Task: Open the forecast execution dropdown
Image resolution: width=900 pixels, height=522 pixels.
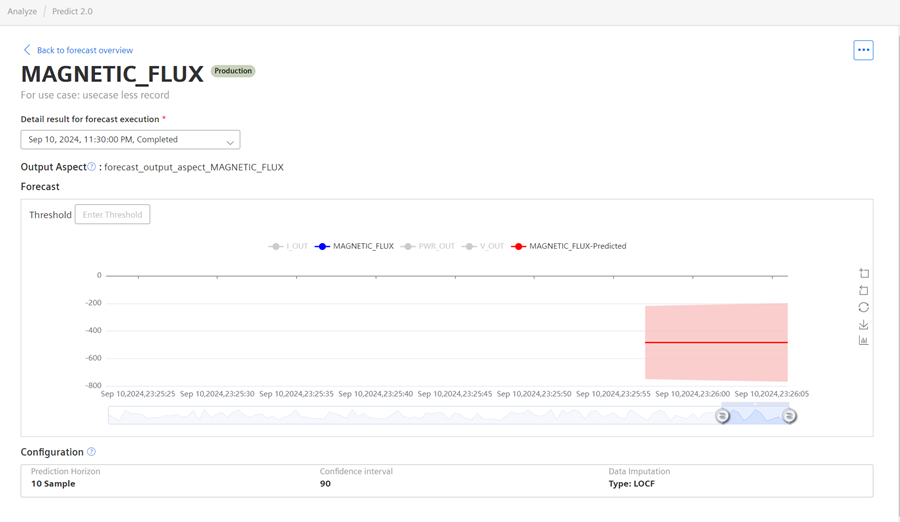Action: pyautogui.click(x=130, y=140)
